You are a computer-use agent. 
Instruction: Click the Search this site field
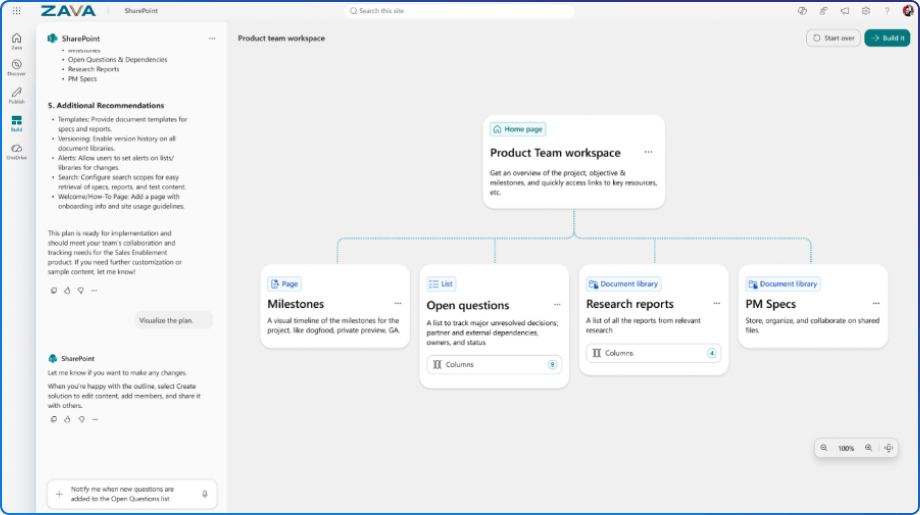tap(459, 11)
